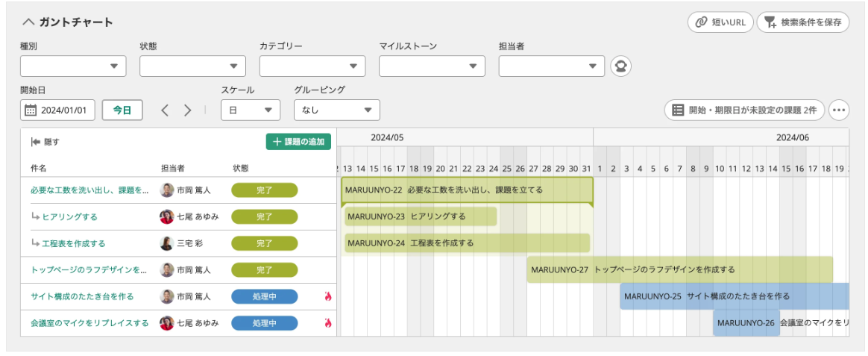The width and height of the screenshot is (868, 356).
Task: Click 処理中 badge of サイト構成 row
Action: (265, 296)
